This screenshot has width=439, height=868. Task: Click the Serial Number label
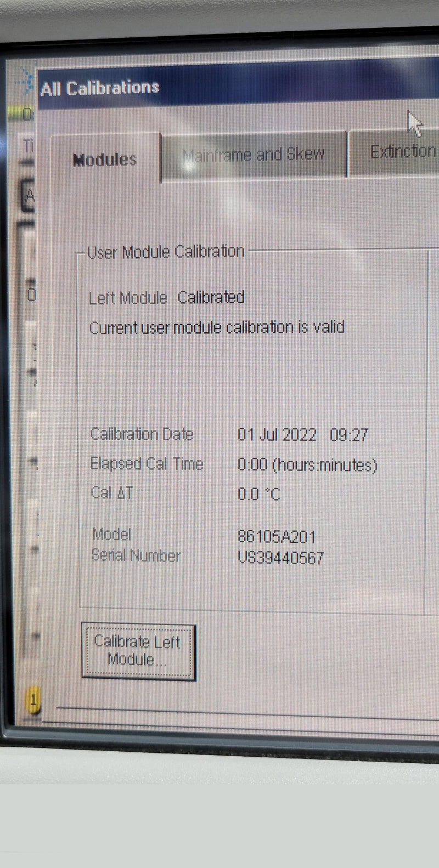136,555
